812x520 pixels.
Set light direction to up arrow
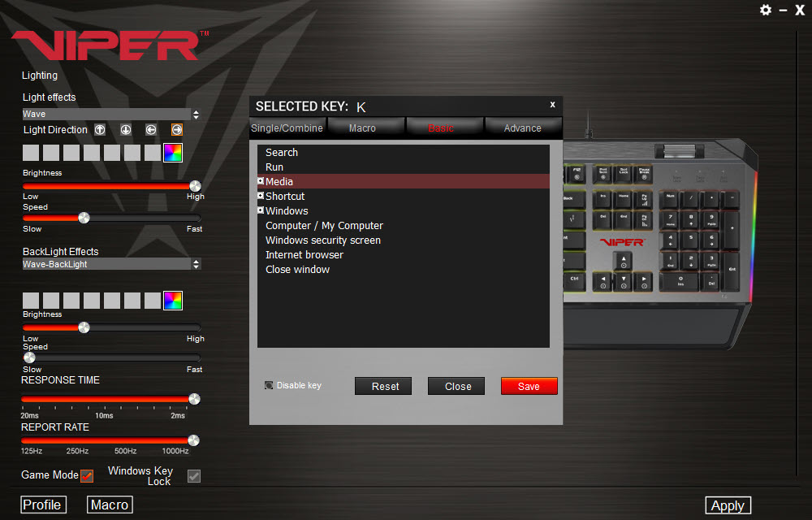(x=100, y=129)
